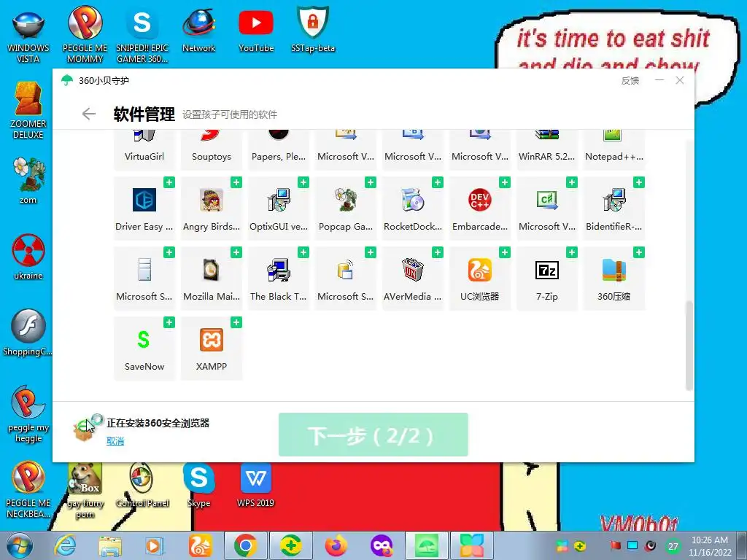Viewport: 747px width, 560px height.
Task: Select the XAMPP app icon
Action: tap(212, 340)
